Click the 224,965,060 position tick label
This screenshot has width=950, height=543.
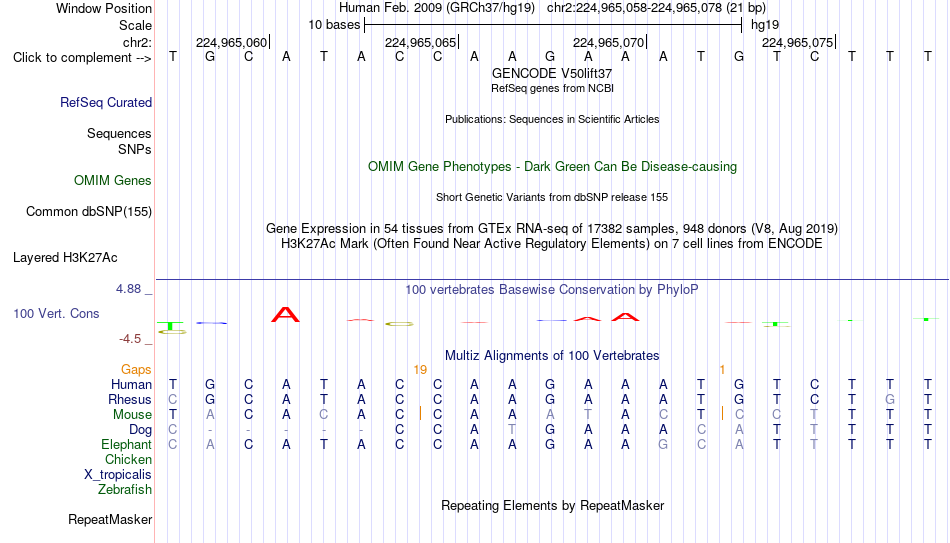click(231, 42)
